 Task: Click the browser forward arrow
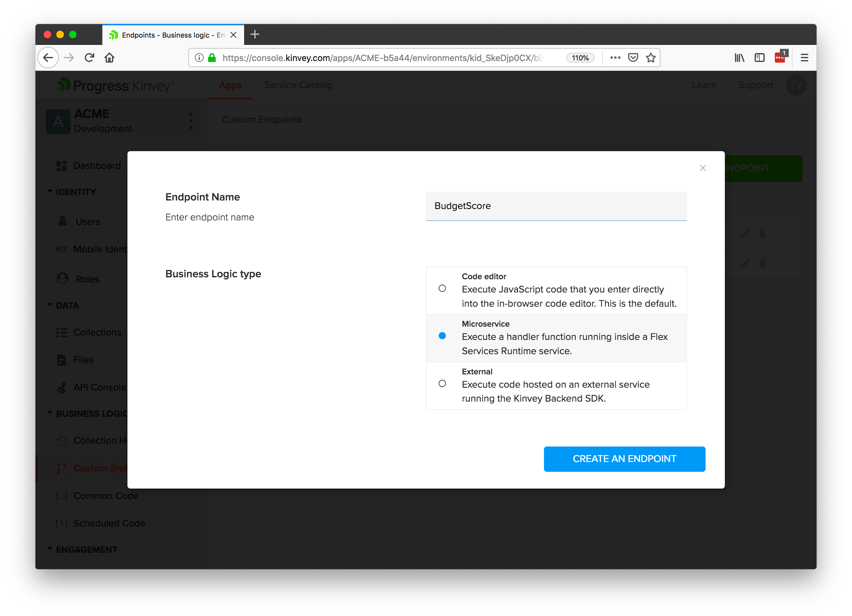click(69, 58)
